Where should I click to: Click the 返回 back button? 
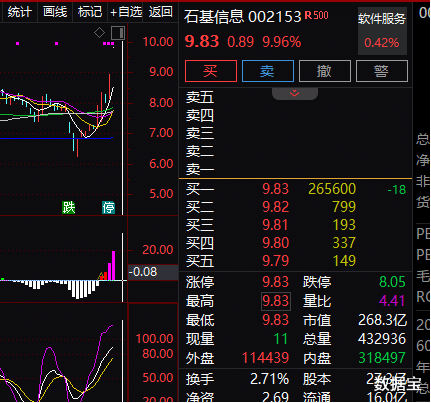pos(161,12)
